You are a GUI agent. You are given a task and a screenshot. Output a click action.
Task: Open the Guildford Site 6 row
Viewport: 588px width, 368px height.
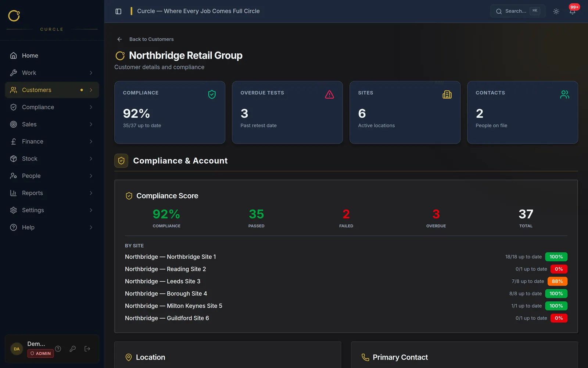click(346, 318)
